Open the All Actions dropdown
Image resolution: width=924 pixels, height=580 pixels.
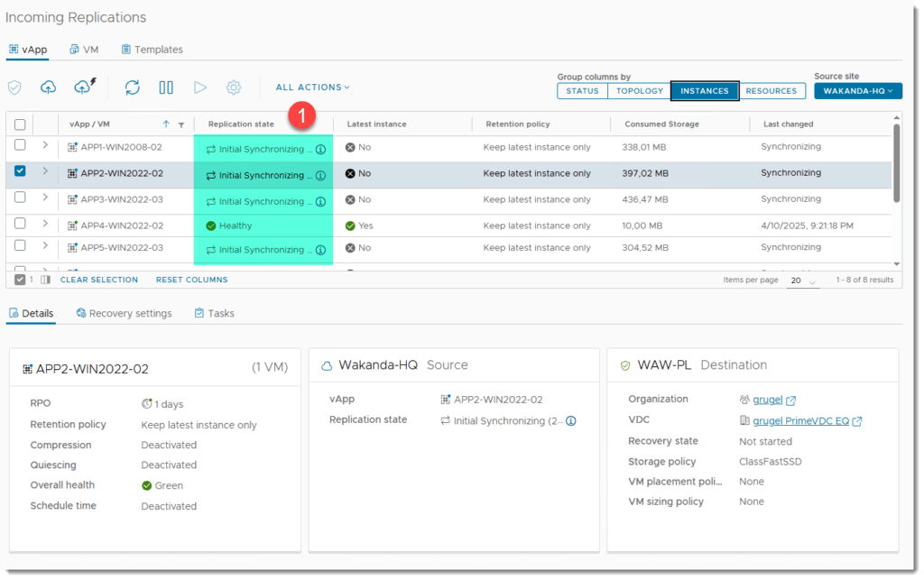point(312,87)
